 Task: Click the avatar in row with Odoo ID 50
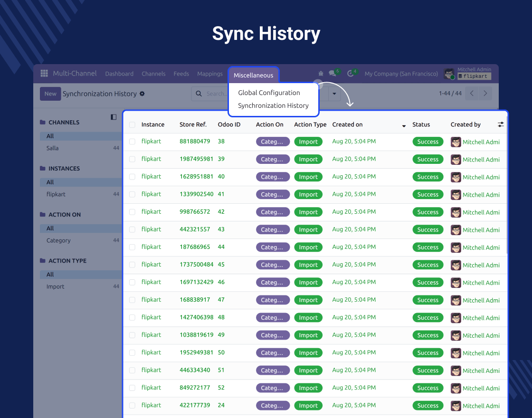tap(456, 353)
